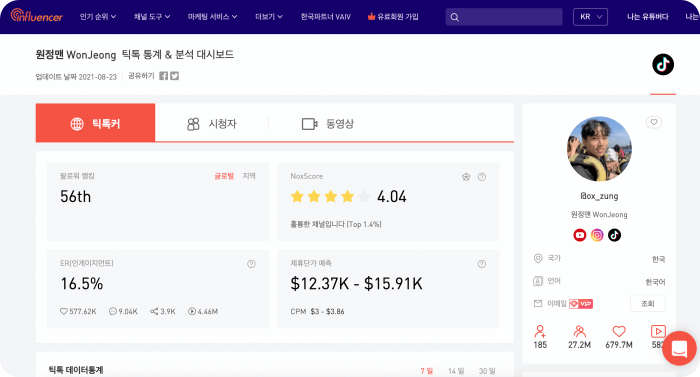This screenshot has height=377, width=700.
Task: Click the shares icon 3.9K
Action: (x=154, y=311)
